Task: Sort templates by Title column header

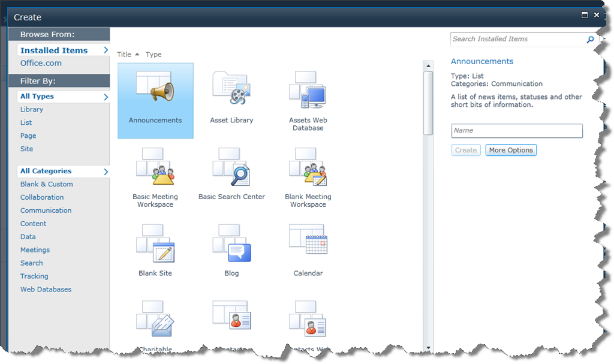Action: pyautogui.click(x=124, y=55)
